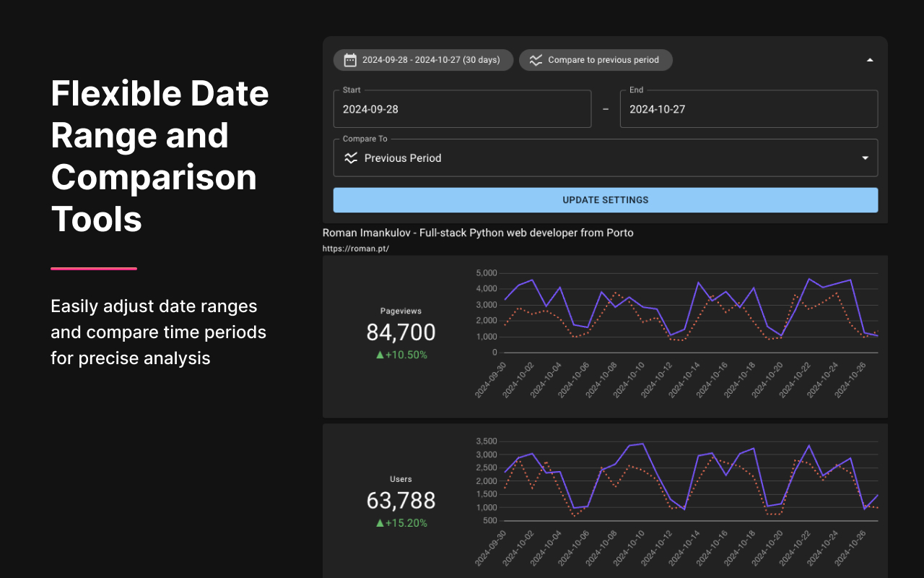Click the trend icon beside Previous Period
924x578 pixels.
pyautogui.click(x=351, y=158)
